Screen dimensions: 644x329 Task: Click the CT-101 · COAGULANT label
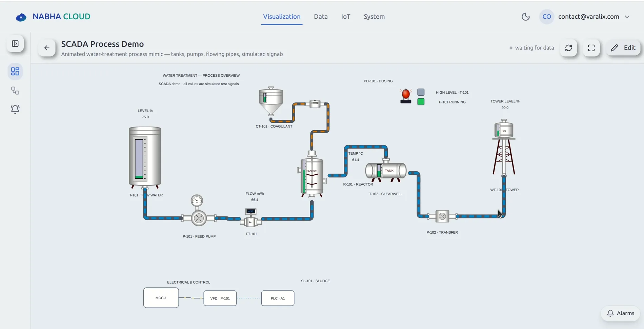click(x=274, y=127)
